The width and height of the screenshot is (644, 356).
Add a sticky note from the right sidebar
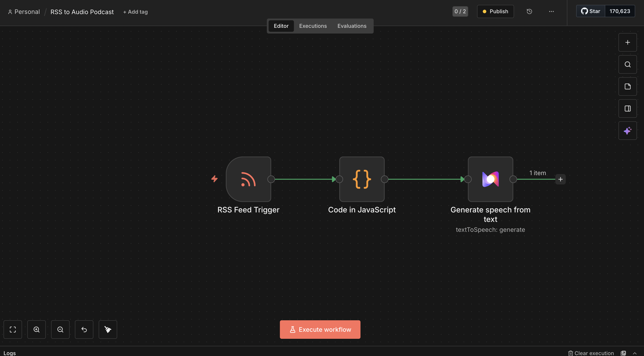click(627, 86)
